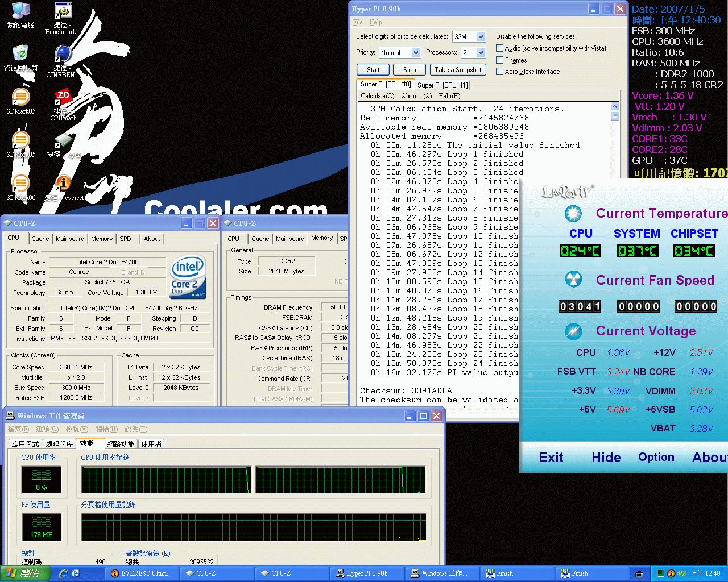Switch to EVEREST Ultimate in taskbar
728x582 pixels.
tap(142, 573)
